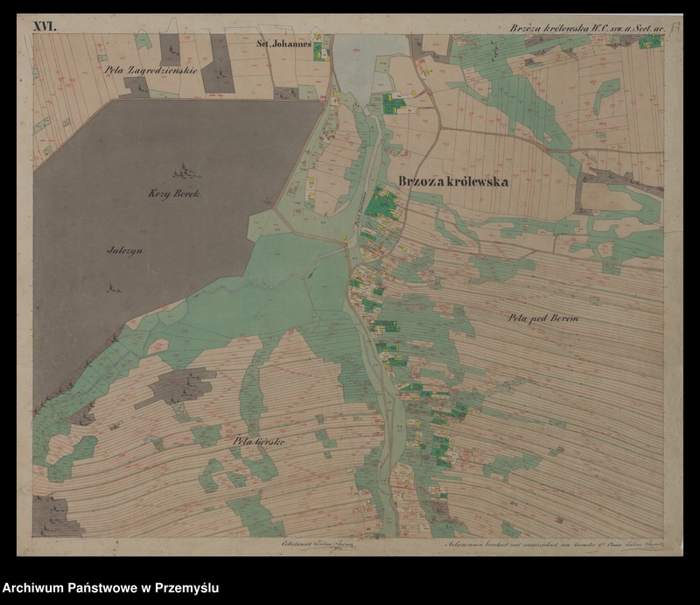The image size is (700, 605).
Task: Click the bright green parcel beside Brzoza królewska
Action: pos(381,203)
